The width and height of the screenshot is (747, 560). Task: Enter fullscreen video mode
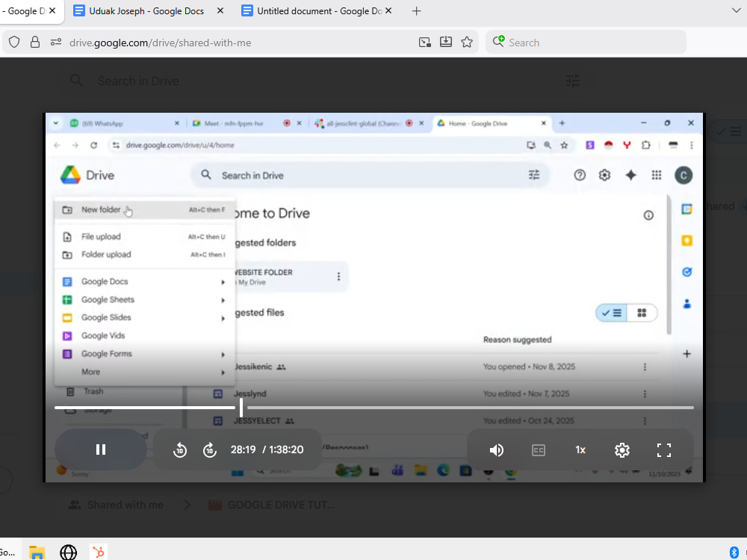pos(663,450)
